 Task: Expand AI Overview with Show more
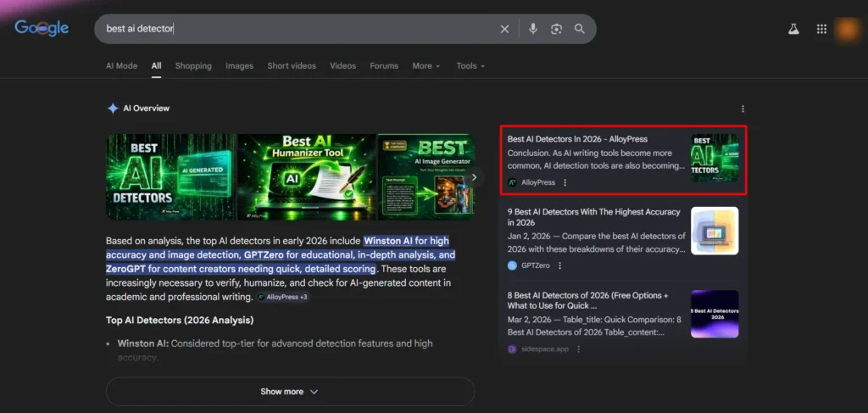pos(290,392)
